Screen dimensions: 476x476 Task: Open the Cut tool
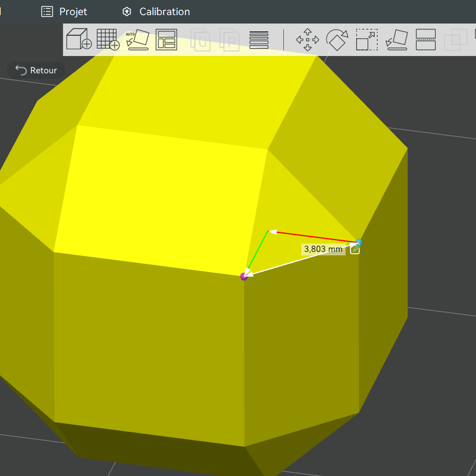pos(426,39)
